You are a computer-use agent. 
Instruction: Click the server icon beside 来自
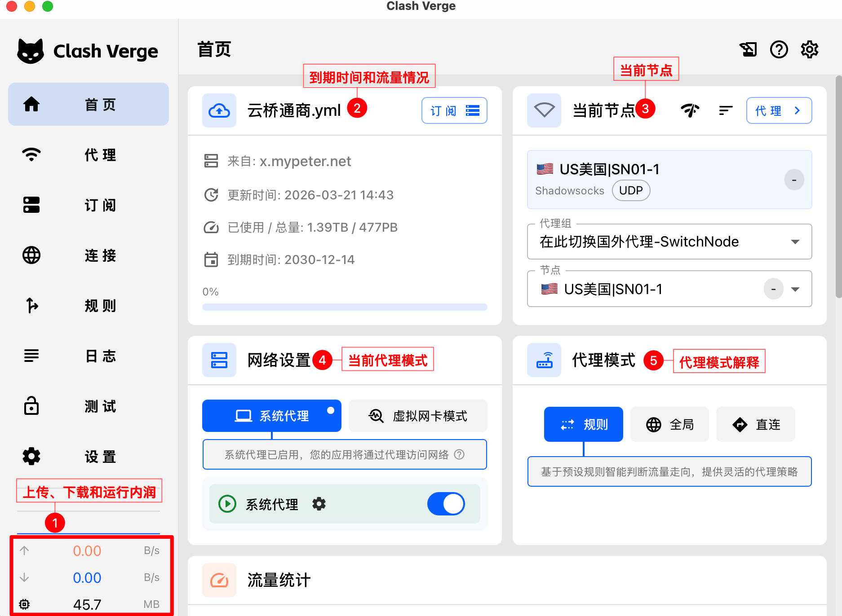[x=211, y=161]
